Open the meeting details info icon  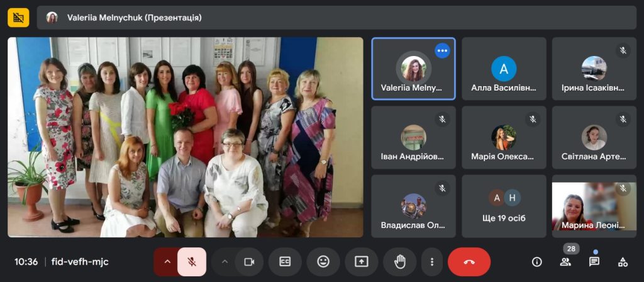(x=536, y=262)
